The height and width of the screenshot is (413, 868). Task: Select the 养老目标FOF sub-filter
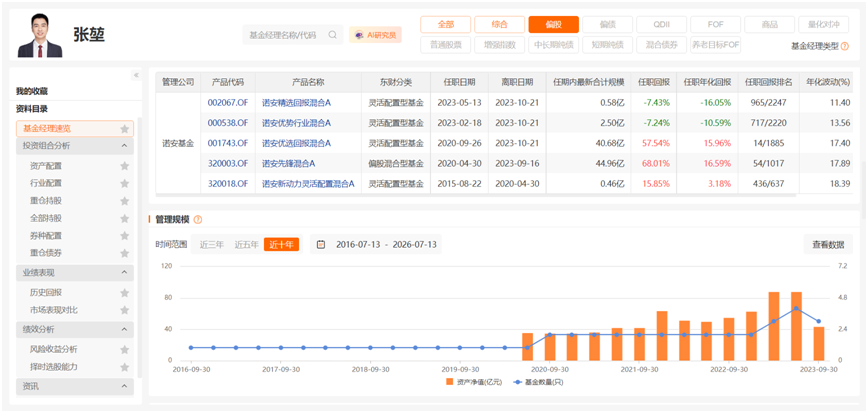[x=715, y=45]
